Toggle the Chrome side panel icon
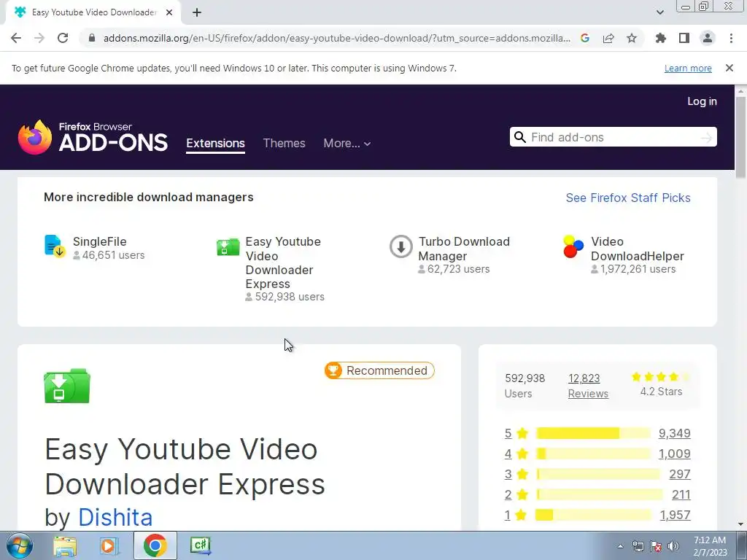This screenshot has width=747, height=560. (684, 38)
